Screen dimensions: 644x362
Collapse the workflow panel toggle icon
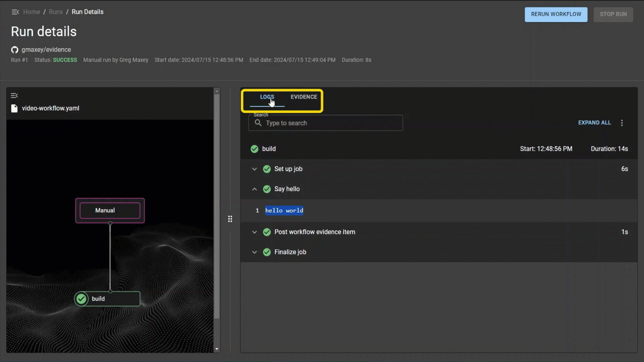point(14,96)
